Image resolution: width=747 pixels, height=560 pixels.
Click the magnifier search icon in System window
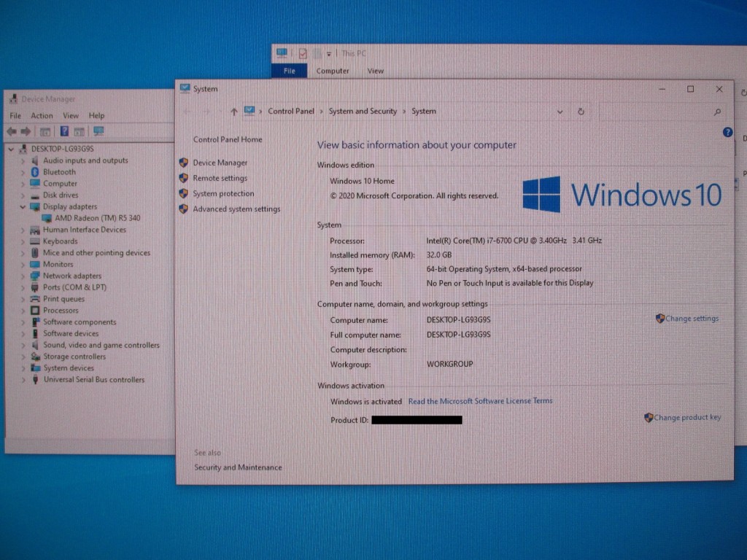pos(718,112)
